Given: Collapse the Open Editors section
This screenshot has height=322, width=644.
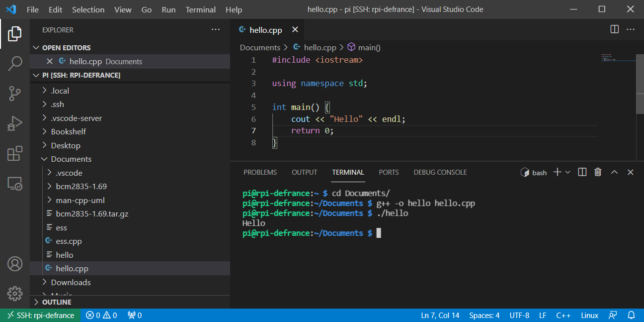Looking at the screenshot, I should point(130,48).
